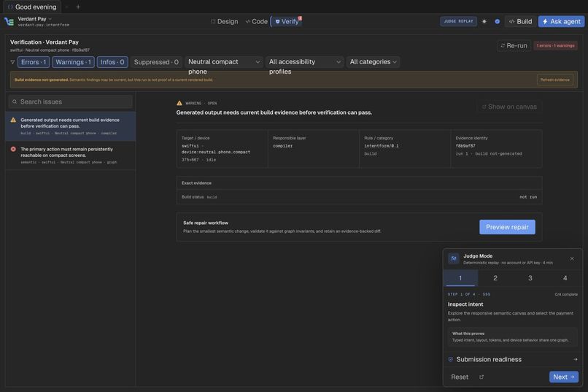Click the Ask agent button
The image size is (588, 392).
(562, 21)
